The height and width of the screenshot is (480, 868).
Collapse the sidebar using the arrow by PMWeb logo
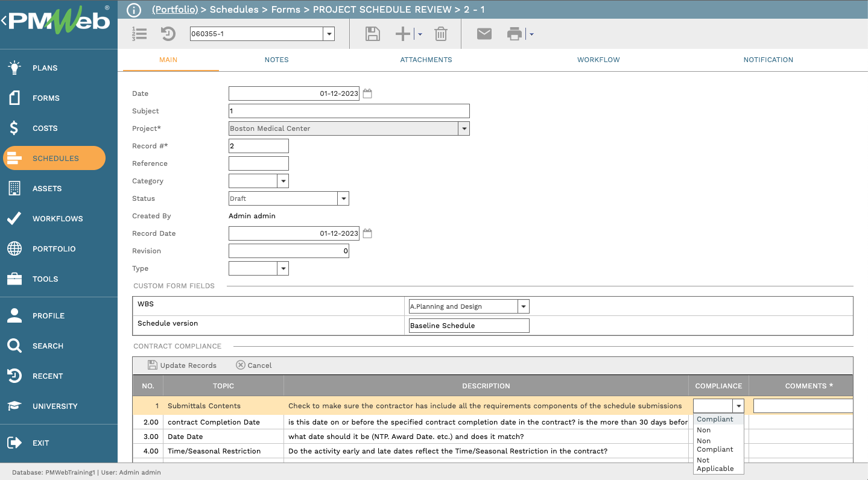coord(4,21)
